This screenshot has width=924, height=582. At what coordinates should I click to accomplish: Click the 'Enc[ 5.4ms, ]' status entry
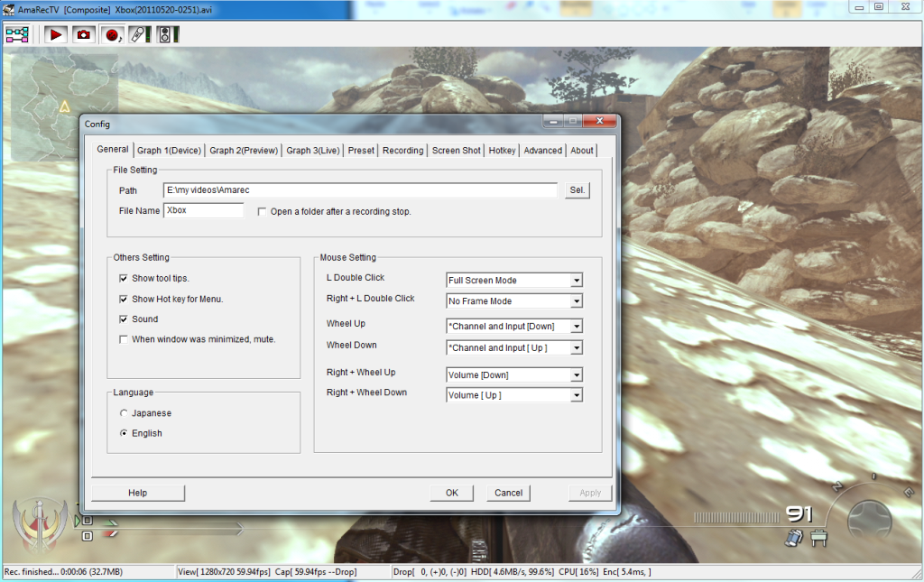(627, 572)
